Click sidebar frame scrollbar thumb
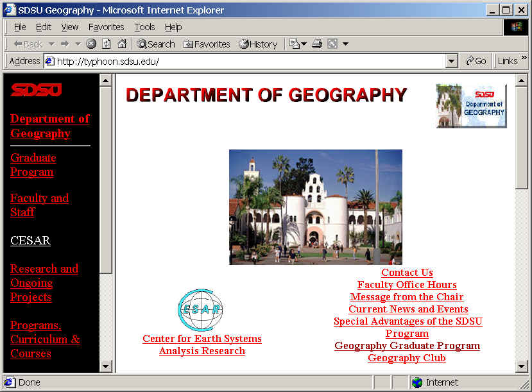The image size is (532, 392). click(x=105, y=180)
